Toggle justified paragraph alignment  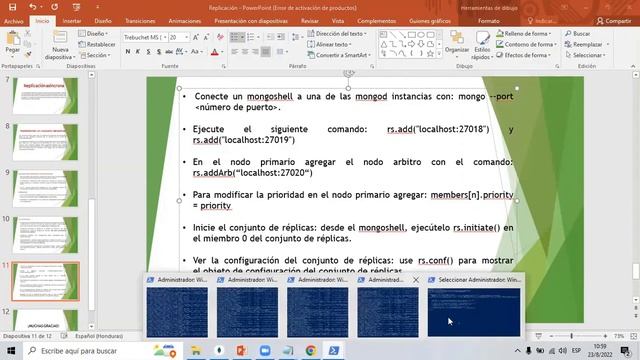tap(265, 52)
